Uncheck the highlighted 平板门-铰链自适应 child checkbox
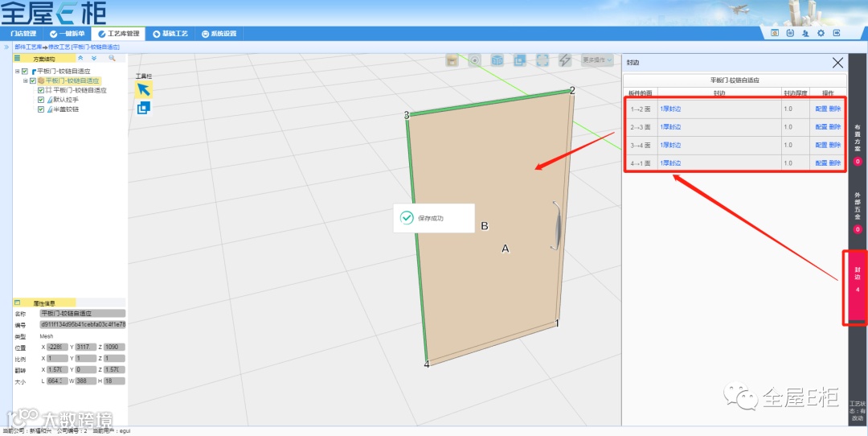Image resolution: width=868 pixels, height=436 pixels. (33, 81)
